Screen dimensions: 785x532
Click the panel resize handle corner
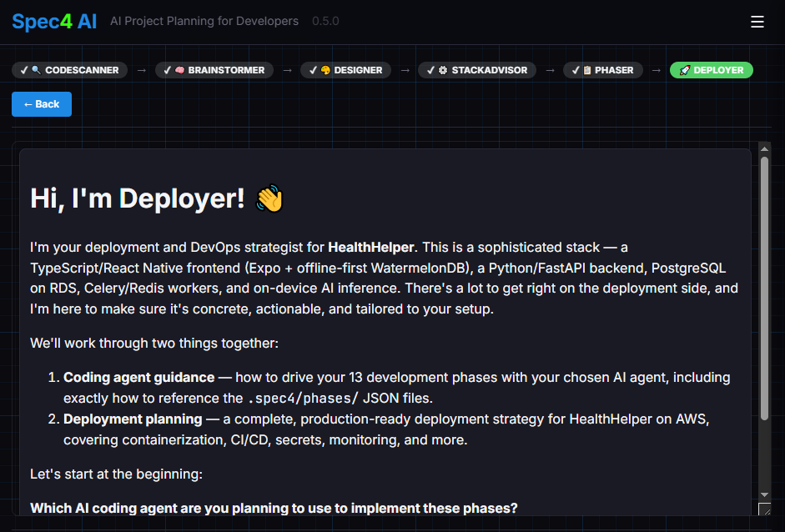click(x=764, y=509)
